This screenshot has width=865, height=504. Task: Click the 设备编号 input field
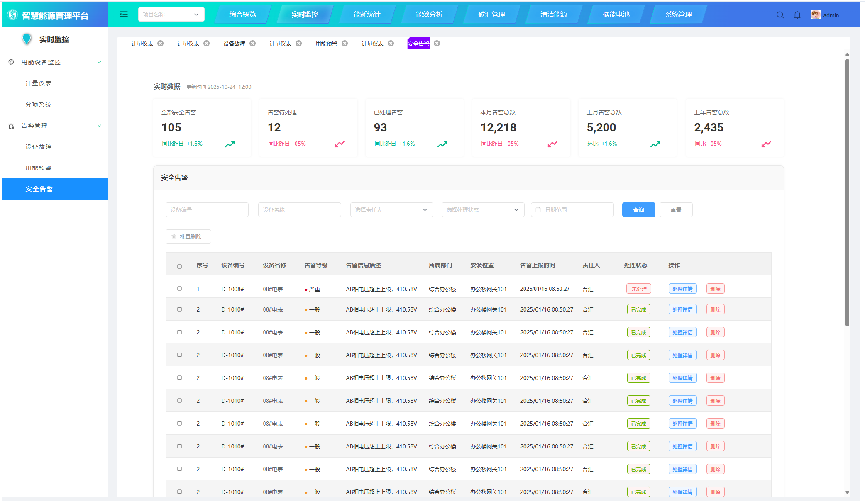tap(207, 210)
